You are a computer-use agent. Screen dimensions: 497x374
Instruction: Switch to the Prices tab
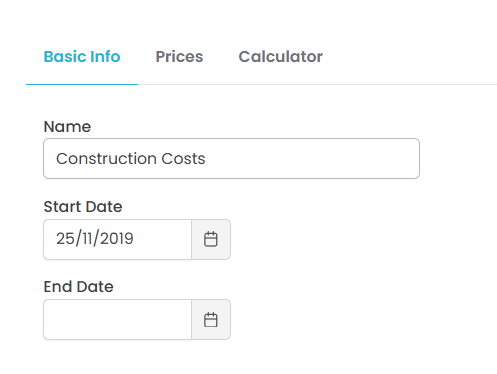(x=179, y=57)
